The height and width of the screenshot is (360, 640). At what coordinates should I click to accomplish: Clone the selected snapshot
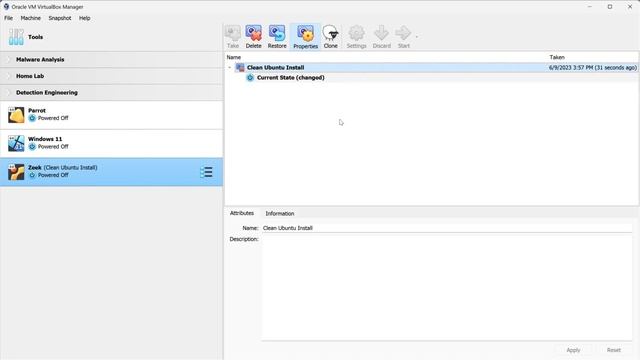[x=331, y=37]
